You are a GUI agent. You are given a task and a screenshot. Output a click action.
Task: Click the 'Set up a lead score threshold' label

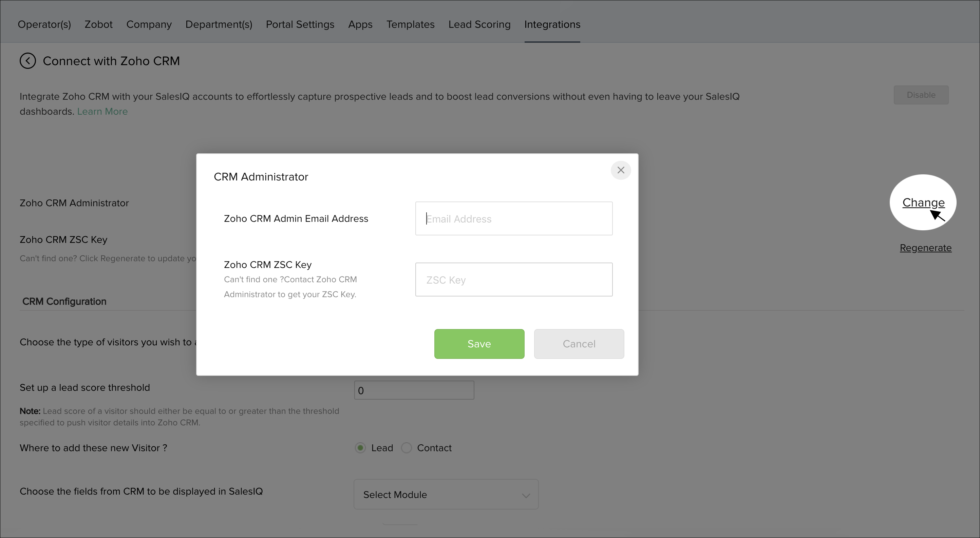pyautogui.click(x=85, y=387)
